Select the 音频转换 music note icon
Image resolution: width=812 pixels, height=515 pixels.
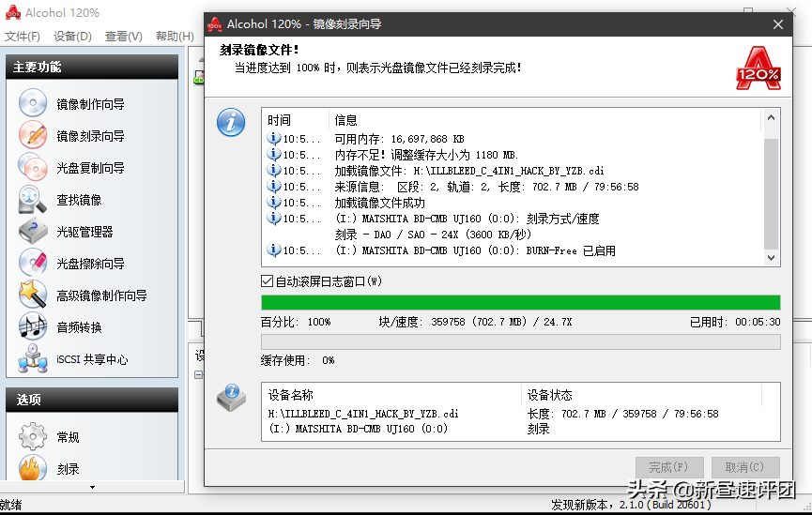click(x=33, y=327)
